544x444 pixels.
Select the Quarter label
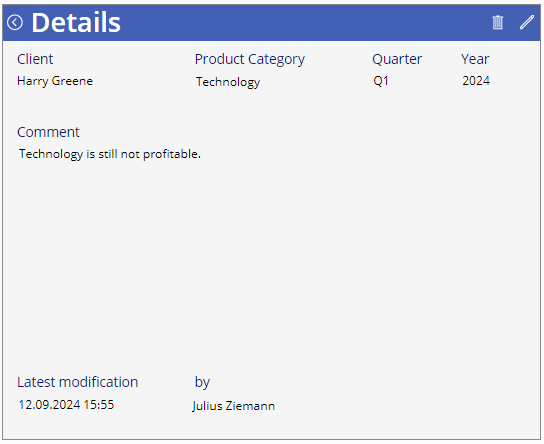coord(397,59)
